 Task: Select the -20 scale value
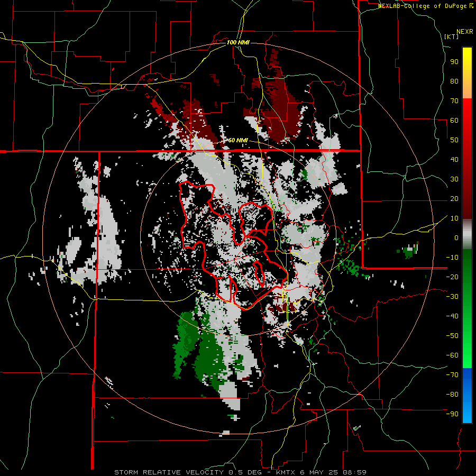point(452,277)
